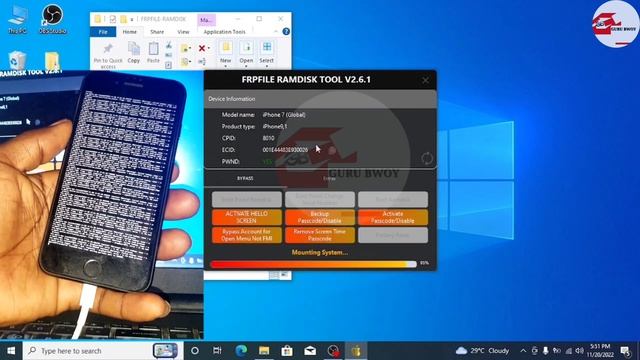
Task: Open the View ribbon tab in Explorer
Action: pyautogui.click(x=183, y=32)
